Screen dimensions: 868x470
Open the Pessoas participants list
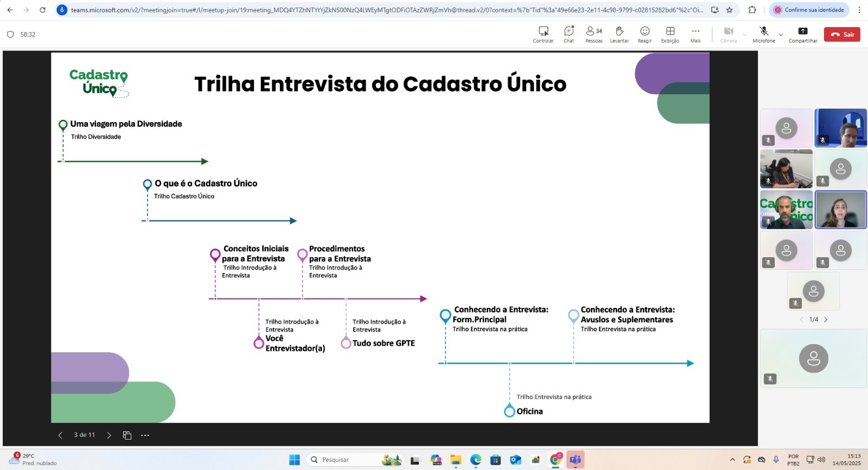point(594,34)
